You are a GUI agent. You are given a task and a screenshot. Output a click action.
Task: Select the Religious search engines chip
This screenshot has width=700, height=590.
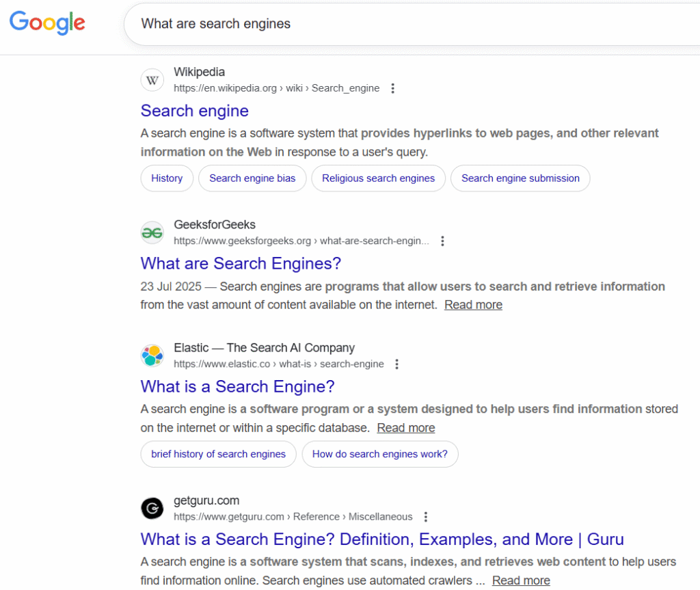coord(378,178)
